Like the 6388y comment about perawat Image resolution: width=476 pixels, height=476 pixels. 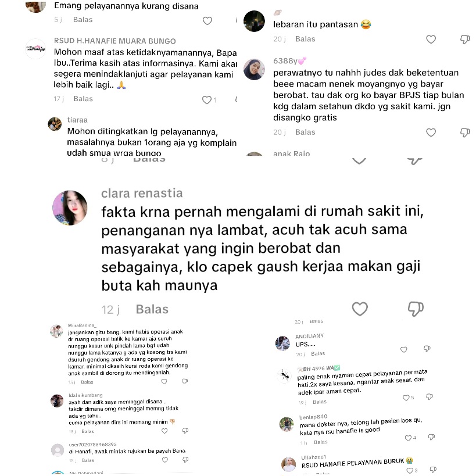coord(431,133)
